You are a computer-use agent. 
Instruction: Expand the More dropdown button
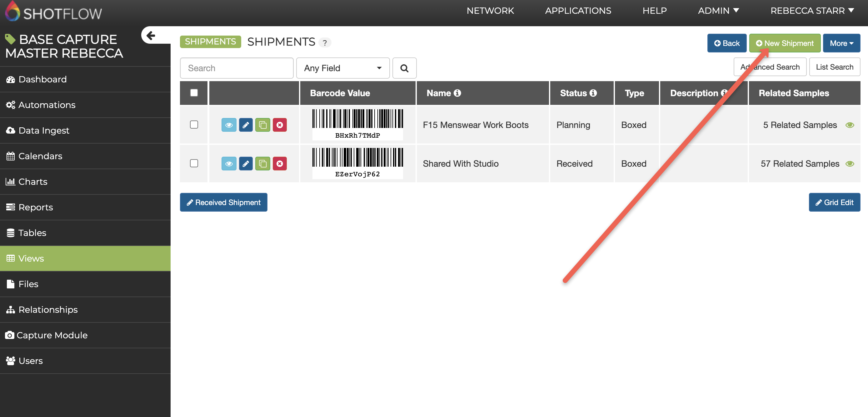[x=841, y=43]
